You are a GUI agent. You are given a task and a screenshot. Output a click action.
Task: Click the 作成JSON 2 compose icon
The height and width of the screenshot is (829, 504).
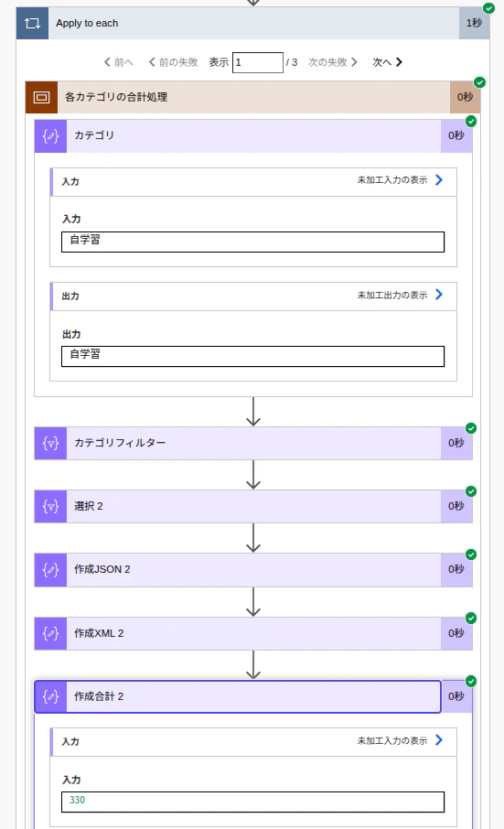pos(50,570)
